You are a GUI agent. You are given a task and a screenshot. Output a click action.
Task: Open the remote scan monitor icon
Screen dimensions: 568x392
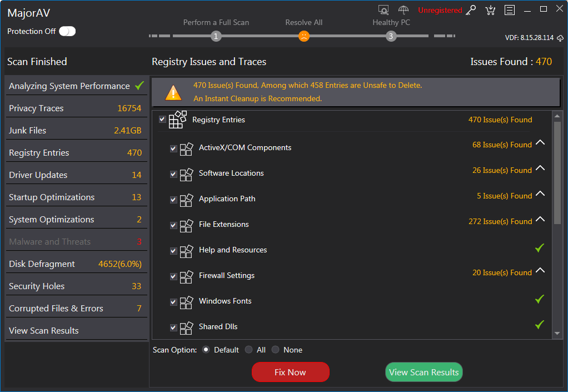(x=383, y=10)
